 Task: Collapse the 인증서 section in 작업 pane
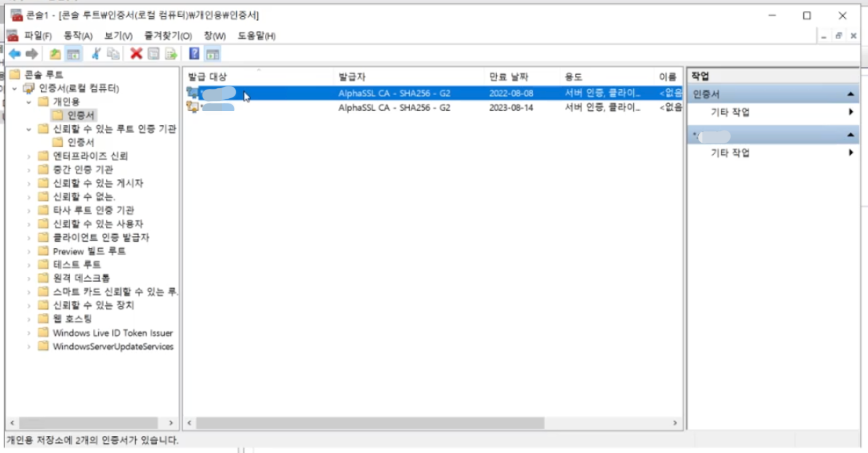click(850, 94)
